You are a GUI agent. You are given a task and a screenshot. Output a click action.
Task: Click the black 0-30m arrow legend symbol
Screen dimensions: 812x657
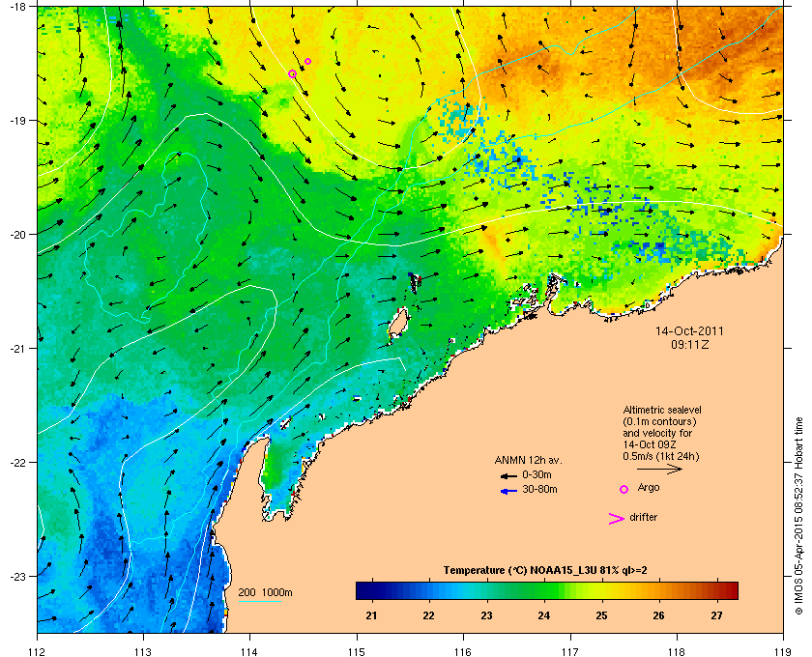click(508, 475)
